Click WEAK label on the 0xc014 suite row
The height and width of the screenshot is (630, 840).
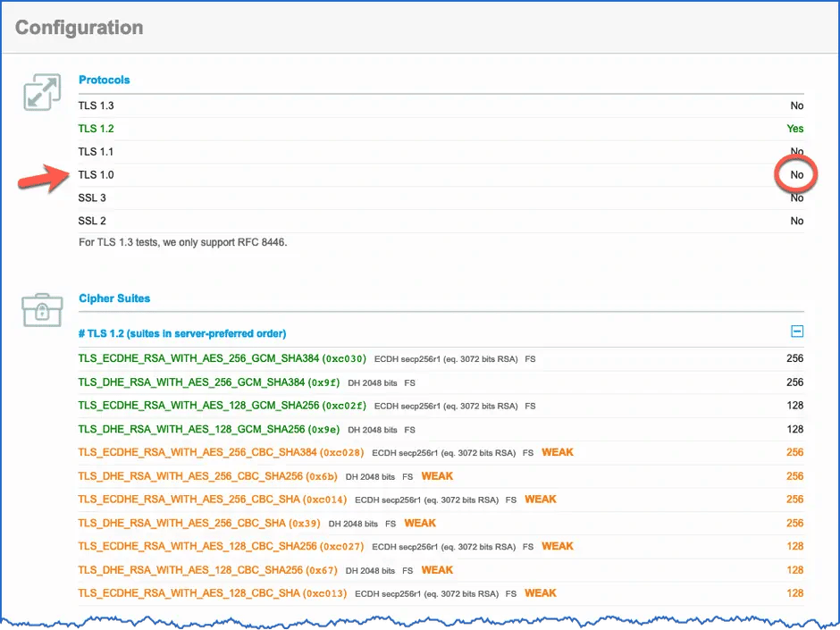tap(540, 500)
